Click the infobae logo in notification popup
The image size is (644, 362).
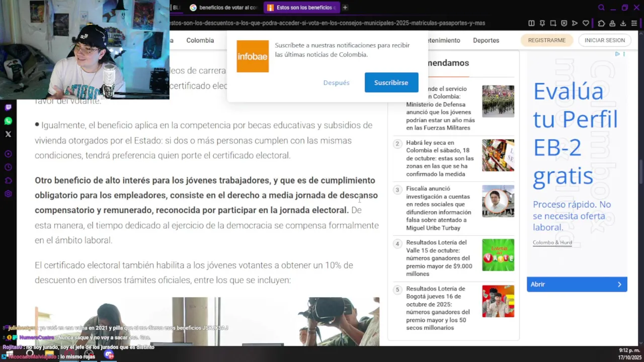point(253,56)
